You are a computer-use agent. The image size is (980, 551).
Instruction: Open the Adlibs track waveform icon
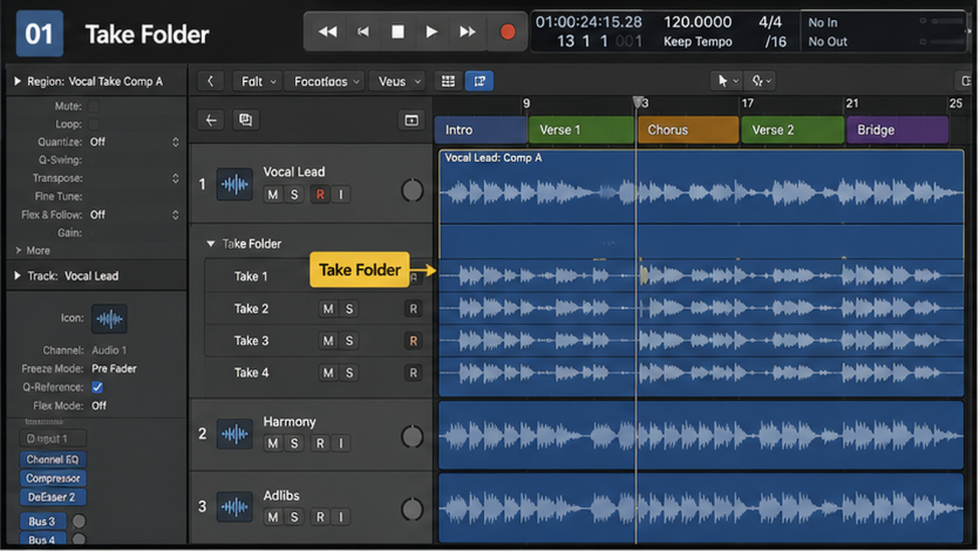pos(235,507)
